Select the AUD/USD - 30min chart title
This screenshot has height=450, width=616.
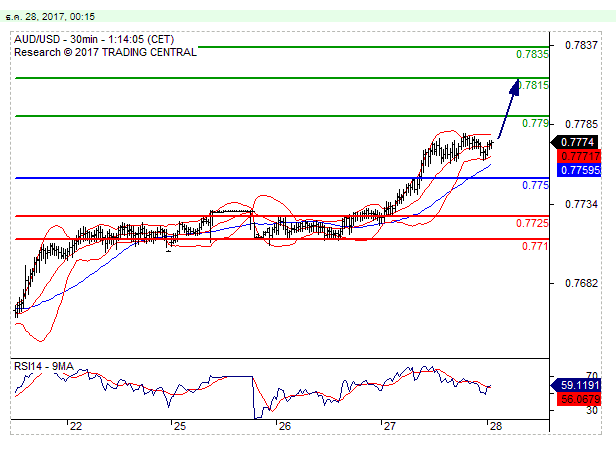click(94, 39)
